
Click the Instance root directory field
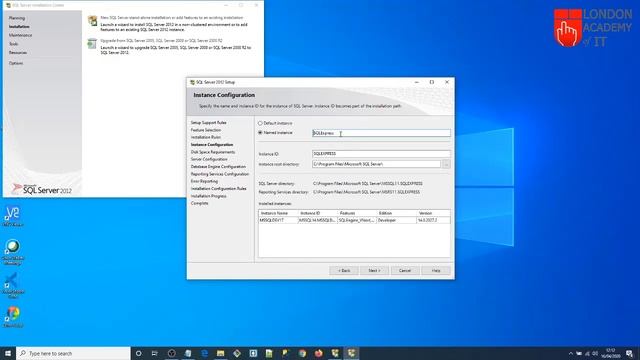[376, 164]
